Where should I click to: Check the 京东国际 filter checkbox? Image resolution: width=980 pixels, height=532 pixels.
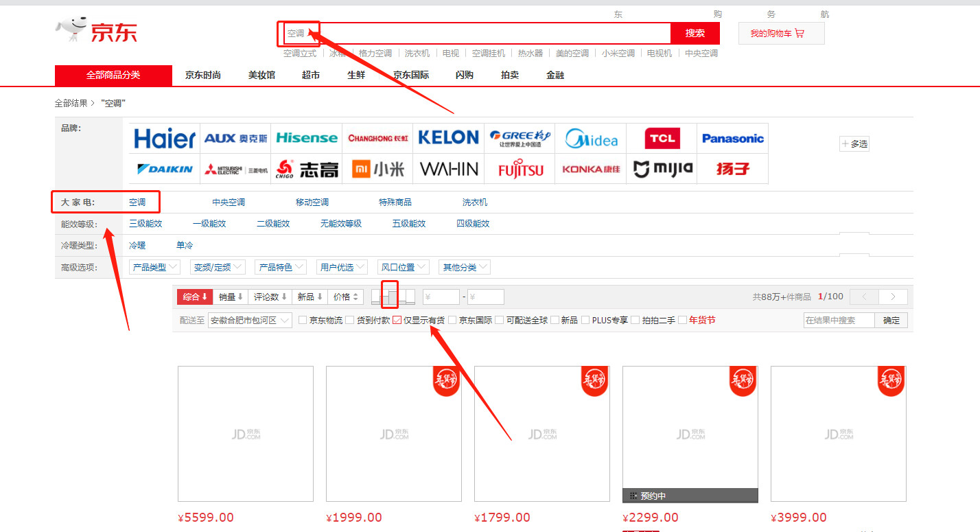pos(452,320)
